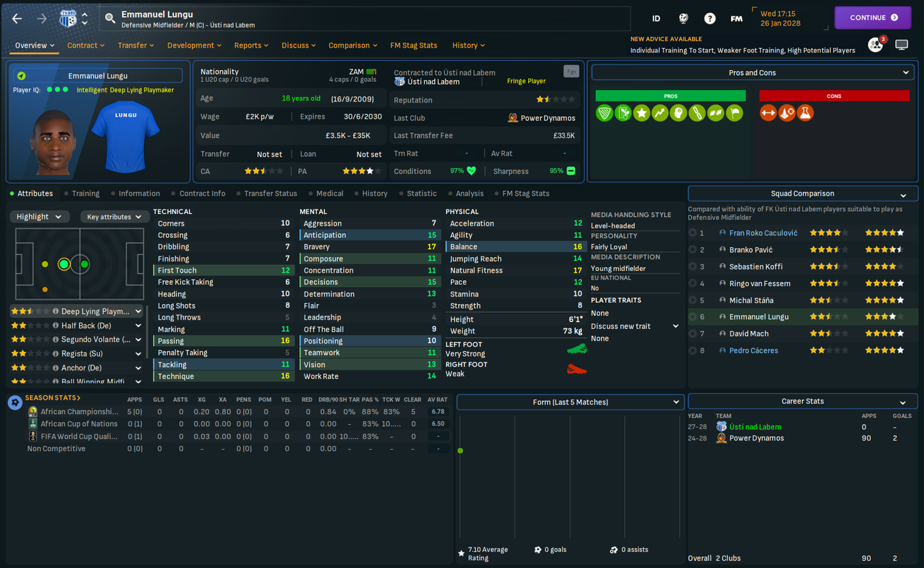Open the season stats settings gear
The width and height of the screenshot is (924, 568).
15,402
